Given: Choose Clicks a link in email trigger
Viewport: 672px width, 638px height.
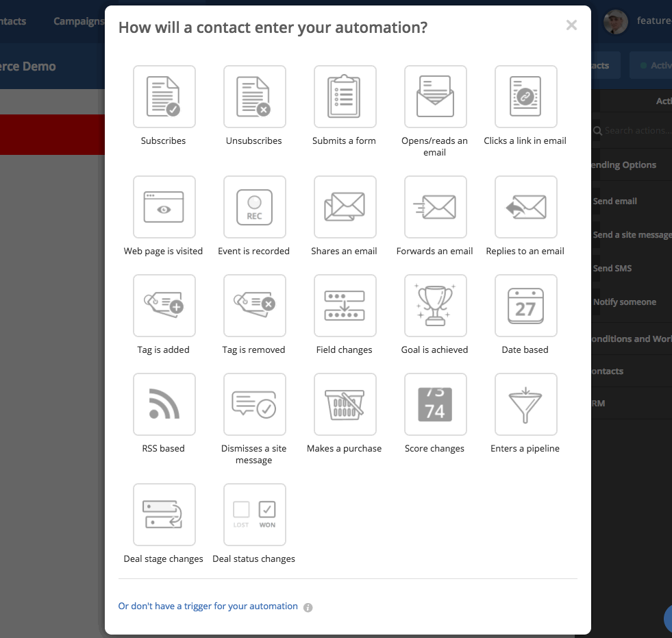Looking at the screenshot, I should pyautogui.click(x=525, y=97).
